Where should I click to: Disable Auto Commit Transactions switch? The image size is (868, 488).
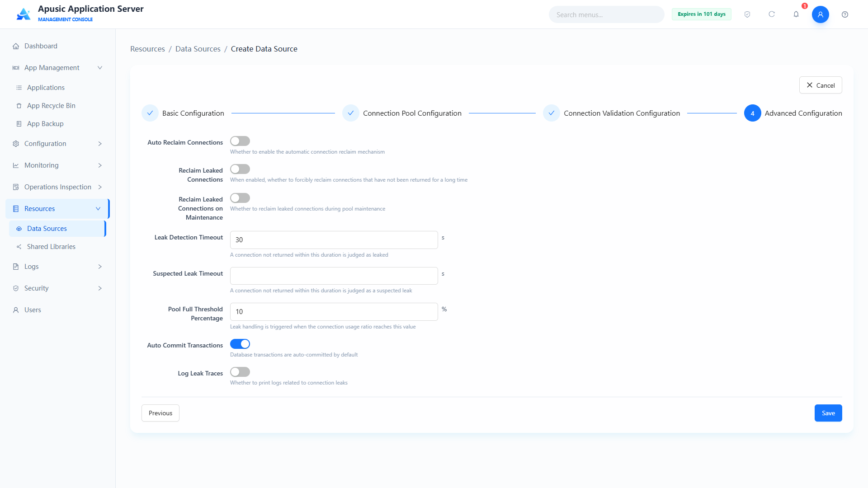240,344
